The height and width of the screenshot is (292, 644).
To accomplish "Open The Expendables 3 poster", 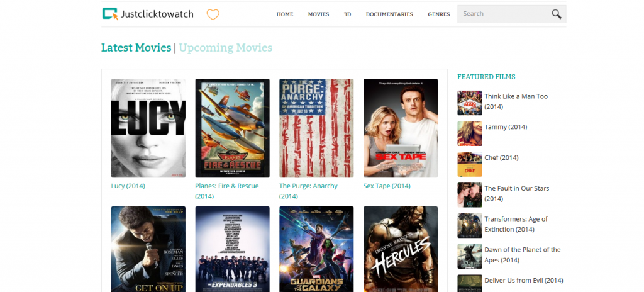I will [x=233, y=249].
